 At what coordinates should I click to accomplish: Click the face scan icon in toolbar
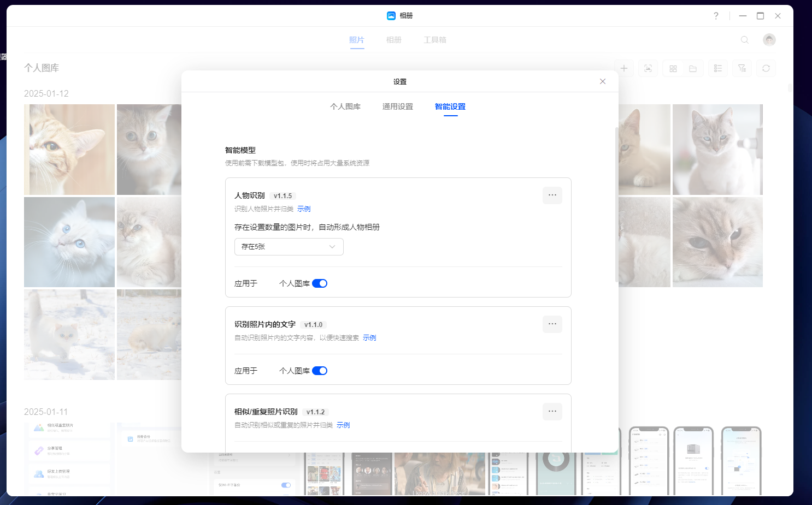click(648, 68)
